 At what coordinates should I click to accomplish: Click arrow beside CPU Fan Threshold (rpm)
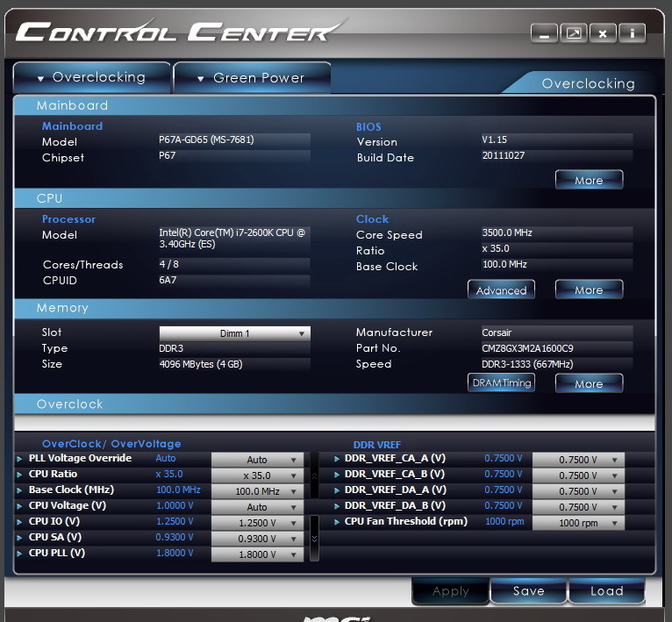[x=337, y=523]
